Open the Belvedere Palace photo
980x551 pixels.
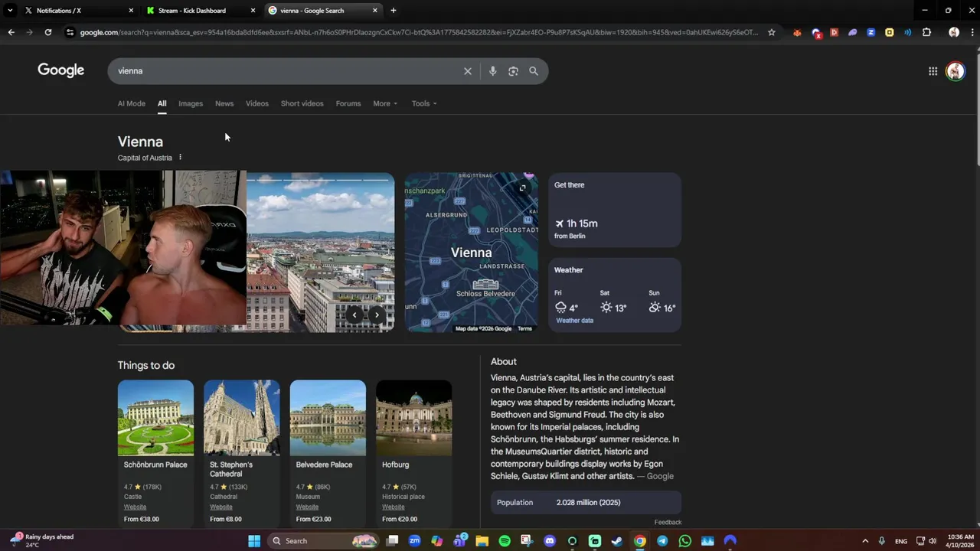pos(328,418)
